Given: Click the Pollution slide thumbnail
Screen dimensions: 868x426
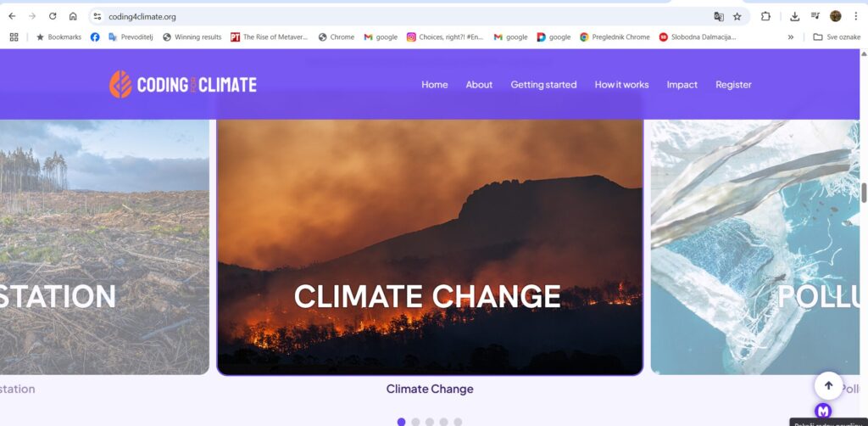Looking at the screenshot, I should click(755, 247).
